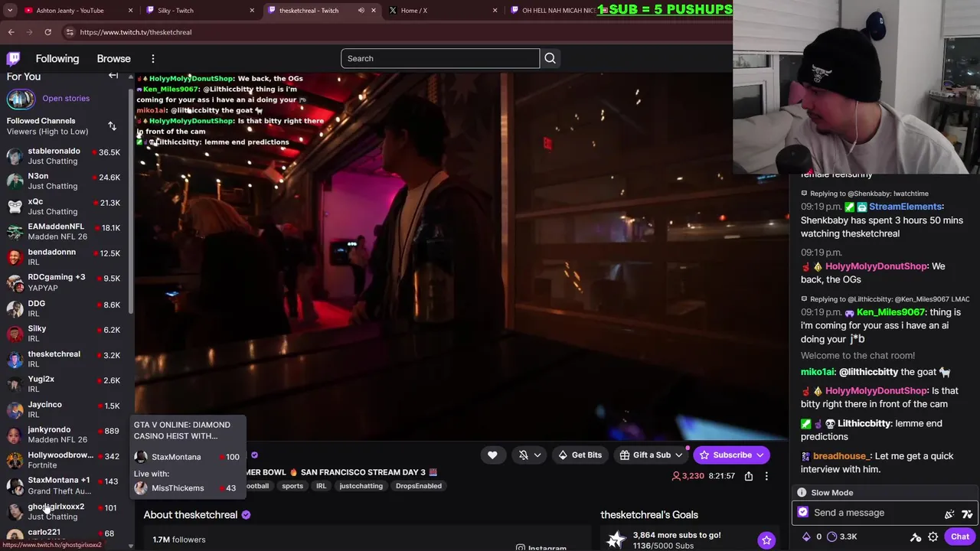Click the Bits balance diamond icon
Viewport: 980px width, 551px height.
click(806, 536)
